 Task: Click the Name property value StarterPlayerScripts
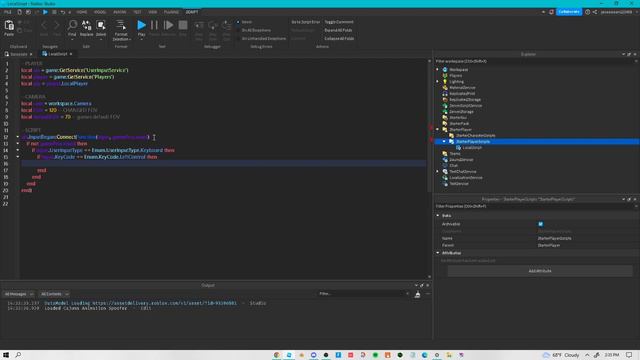point(554,238)
